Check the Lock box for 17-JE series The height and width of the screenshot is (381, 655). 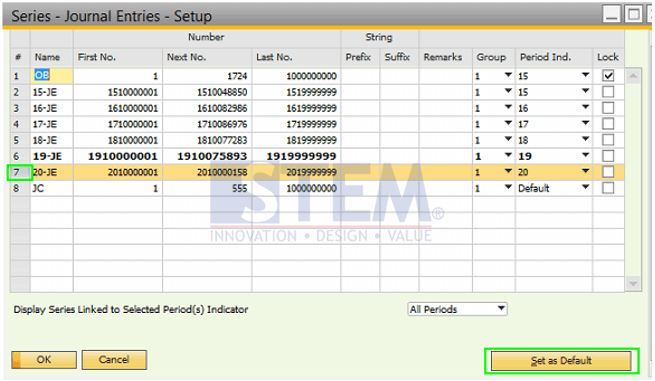[608, 124]
